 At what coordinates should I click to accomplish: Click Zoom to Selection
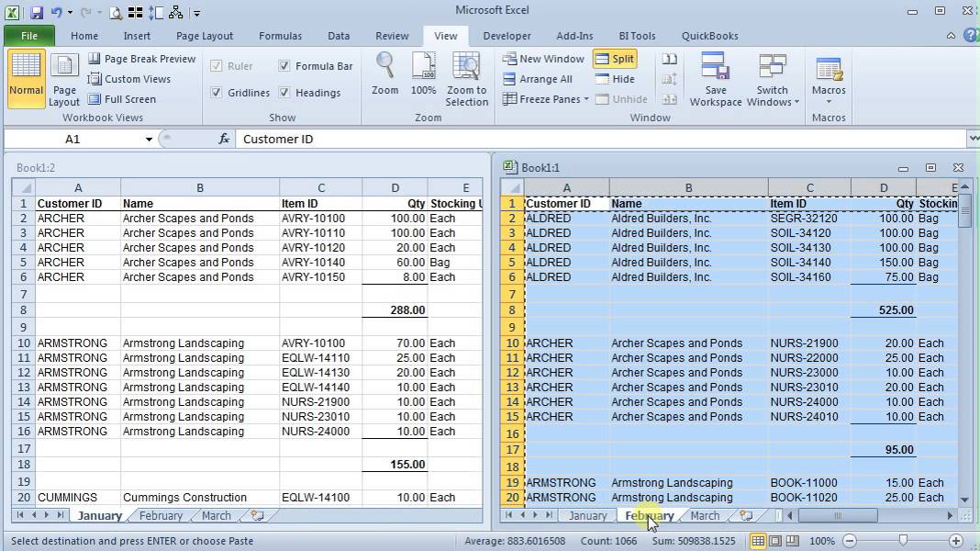tap(466, 79)
